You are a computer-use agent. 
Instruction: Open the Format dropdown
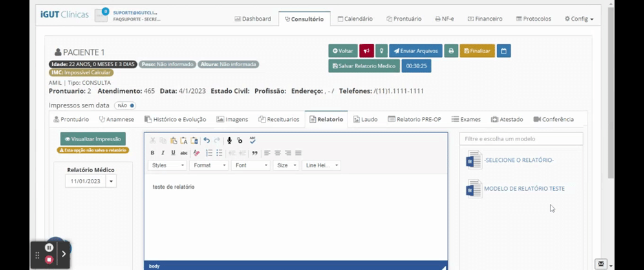coord(208,165)
